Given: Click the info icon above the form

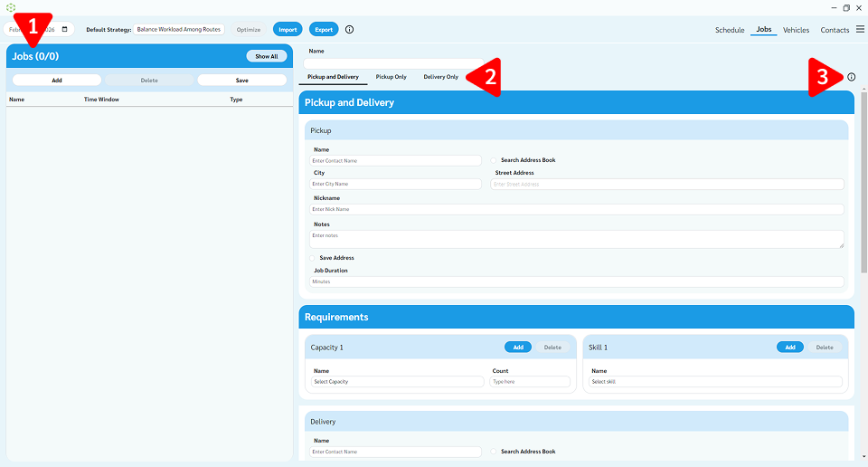Looking at the screenshot, I should pyautogui.click(x=851, y=77).
